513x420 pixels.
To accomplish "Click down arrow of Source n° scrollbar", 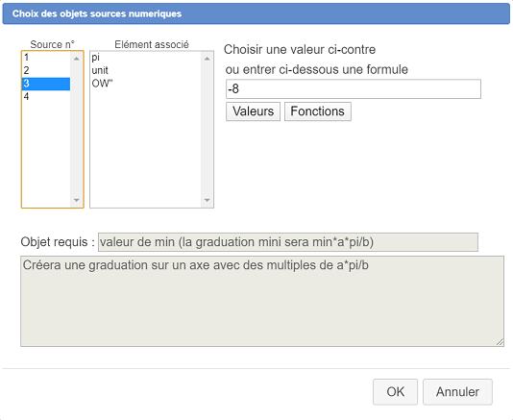I will coord(77,200).
